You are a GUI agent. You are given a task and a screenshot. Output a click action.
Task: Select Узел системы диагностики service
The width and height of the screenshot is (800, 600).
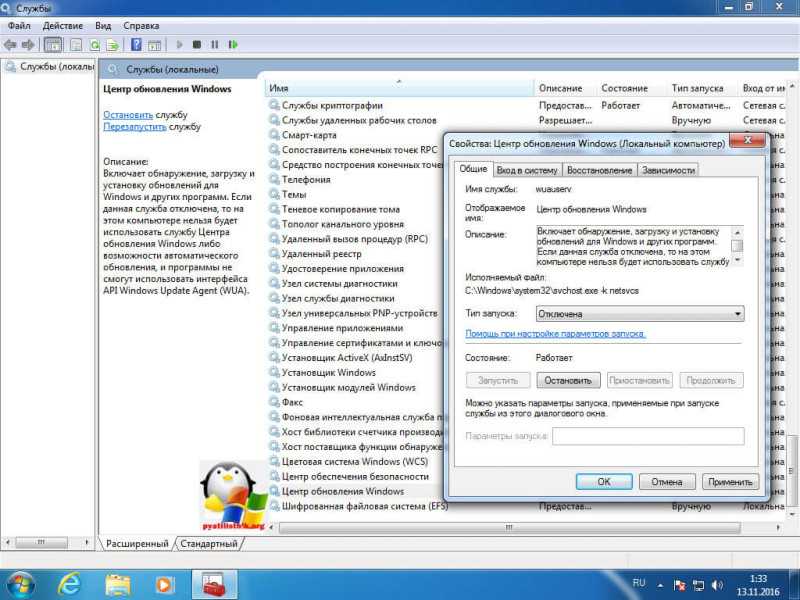[340, 283]
